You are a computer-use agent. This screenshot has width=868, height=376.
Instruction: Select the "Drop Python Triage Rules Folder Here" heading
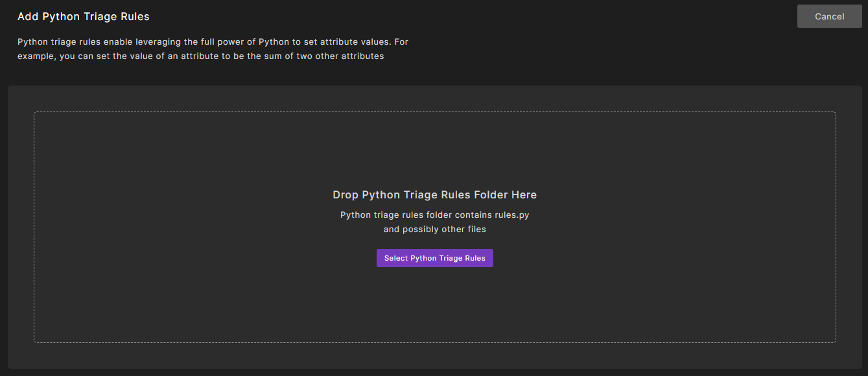(434, 194)
